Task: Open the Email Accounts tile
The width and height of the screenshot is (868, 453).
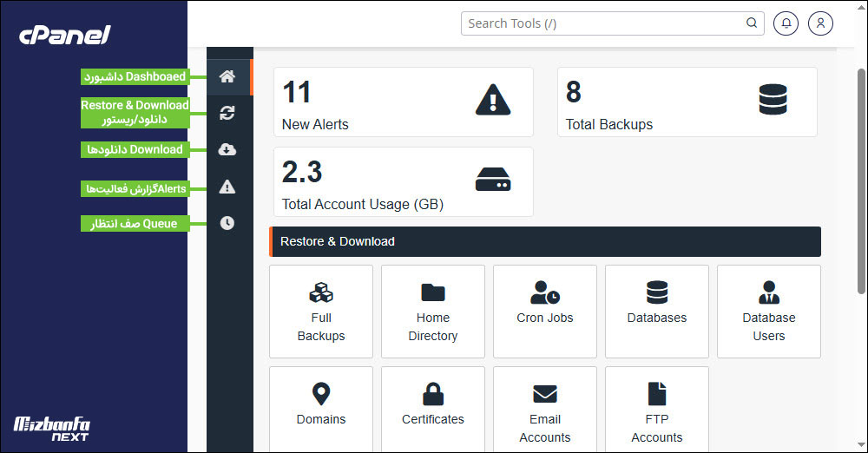Action: 545,408
